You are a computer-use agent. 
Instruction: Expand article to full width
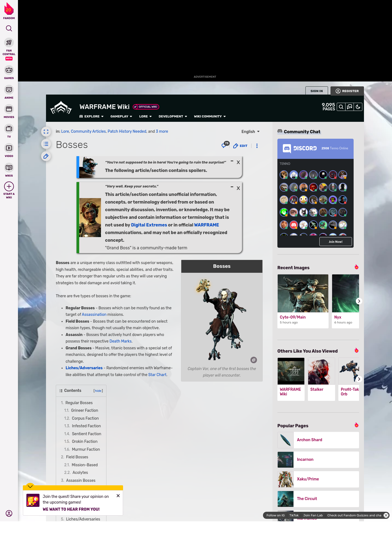[x=46, y=132]
